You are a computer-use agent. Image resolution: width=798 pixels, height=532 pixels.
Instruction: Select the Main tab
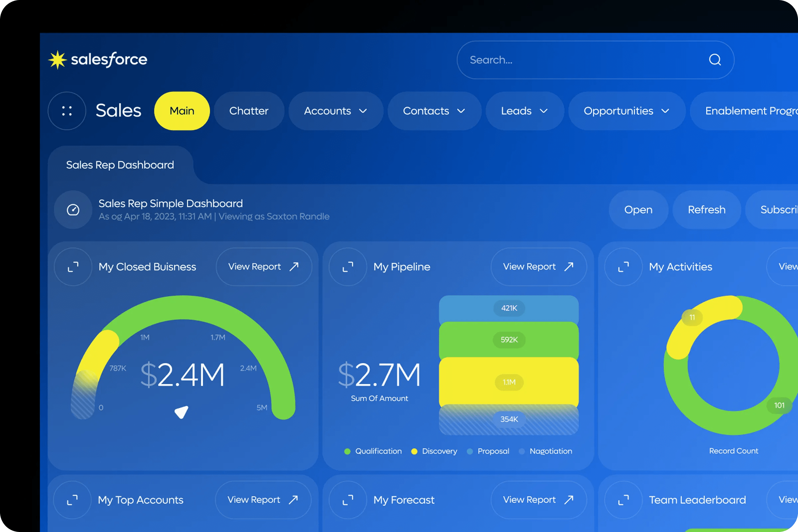(x=182, y=111)
